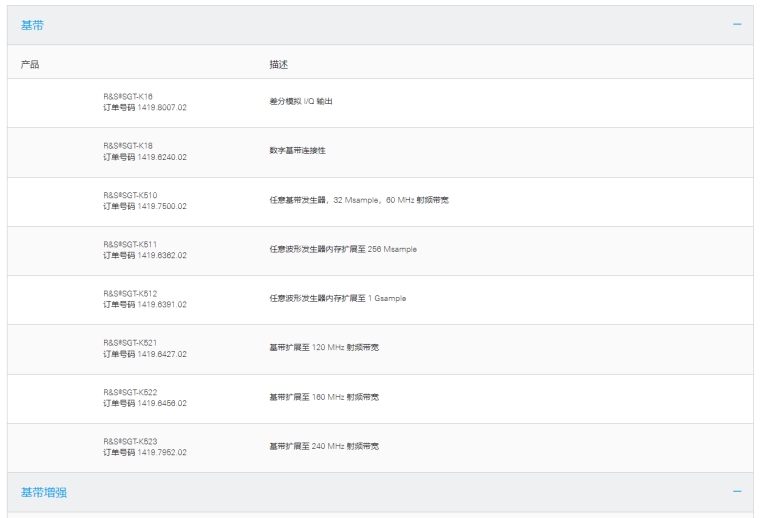The height and width of the screenshot is (518, 760).
Task: Click the 差分模拟 I/Q 输出 description
Action: [301, 102]
